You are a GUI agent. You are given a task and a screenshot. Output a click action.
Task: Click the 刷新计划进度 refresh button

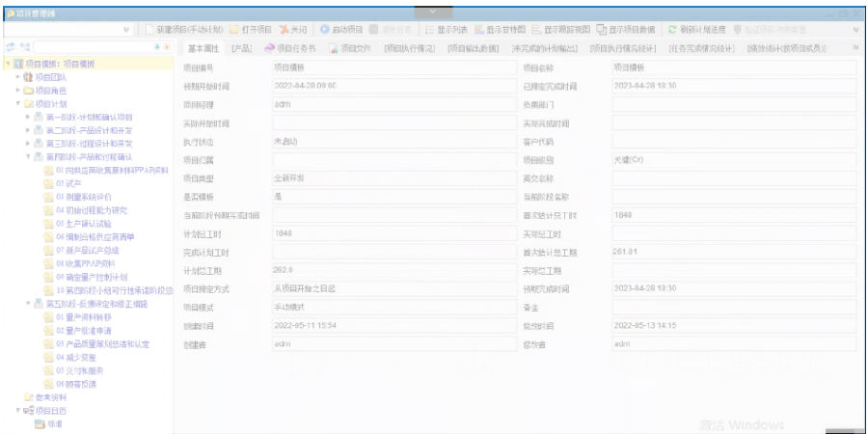click(697, 29)
